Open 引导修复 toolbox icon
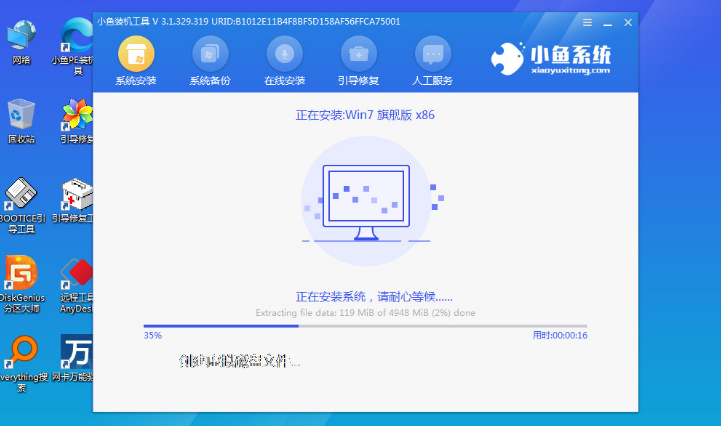This screenshot has height=426, width=721. point(358,61)
